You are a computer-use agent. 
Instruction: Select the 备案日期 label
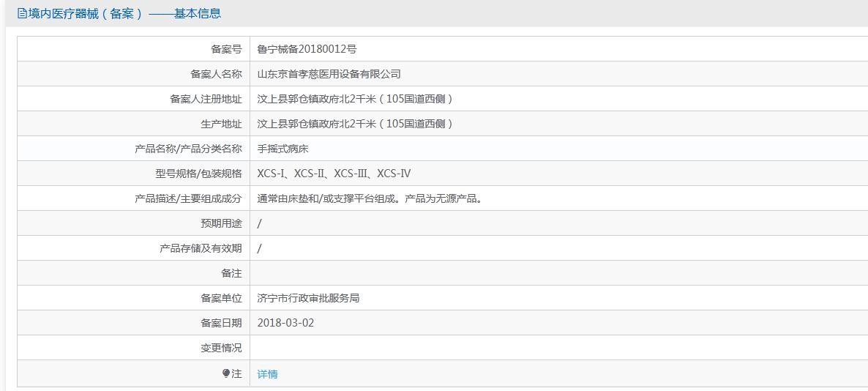[222, 323]
